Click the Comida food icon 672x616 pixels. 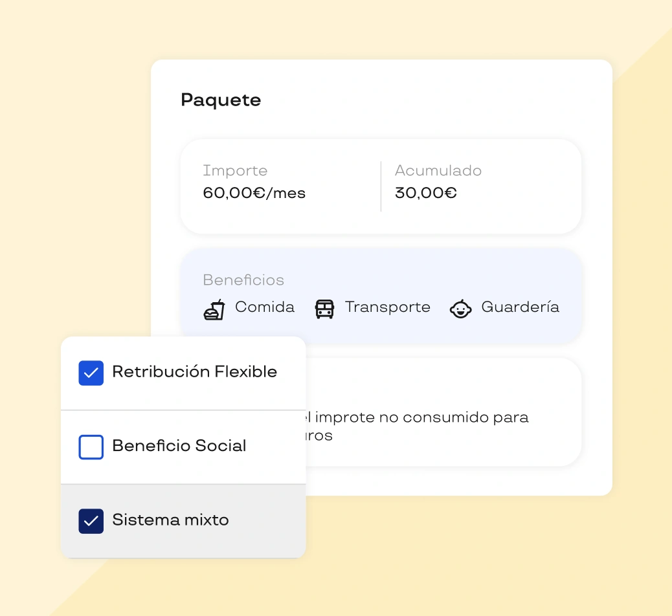click(214, 309)
